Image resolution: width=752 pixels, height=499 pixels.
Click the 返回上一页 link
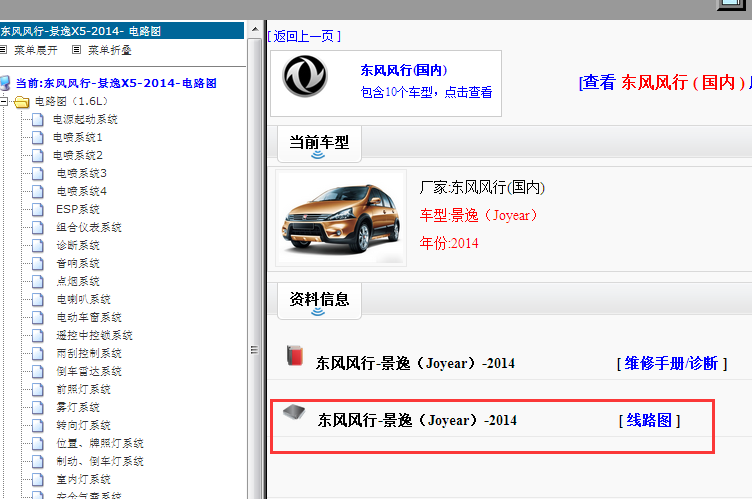click(x=304, y=36)
